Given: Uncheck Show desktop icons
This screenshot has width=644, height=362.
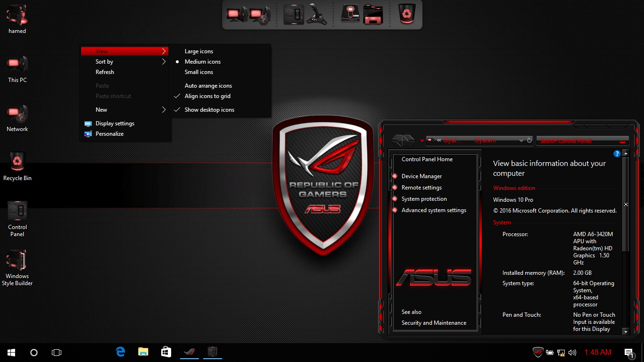Looking at the screenshot, I should [x=209, y=109].
